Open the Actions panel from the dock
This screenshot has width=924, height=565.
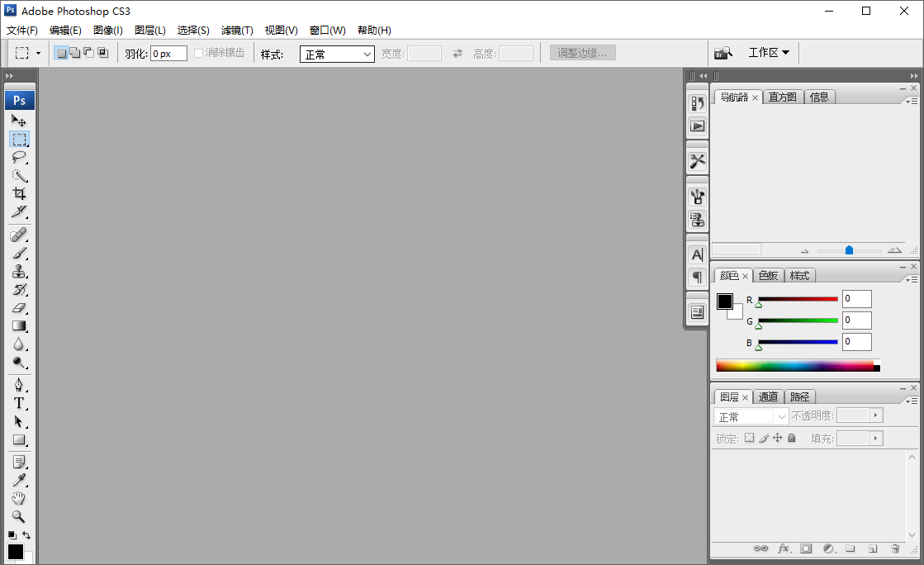pos(696,126)
